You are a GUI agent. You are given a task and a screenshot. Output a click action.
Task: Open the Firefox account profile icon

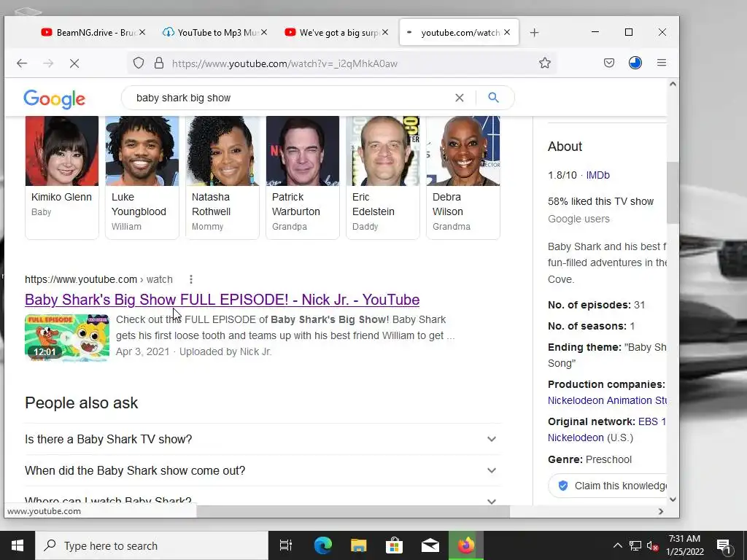tap(635, 63)
